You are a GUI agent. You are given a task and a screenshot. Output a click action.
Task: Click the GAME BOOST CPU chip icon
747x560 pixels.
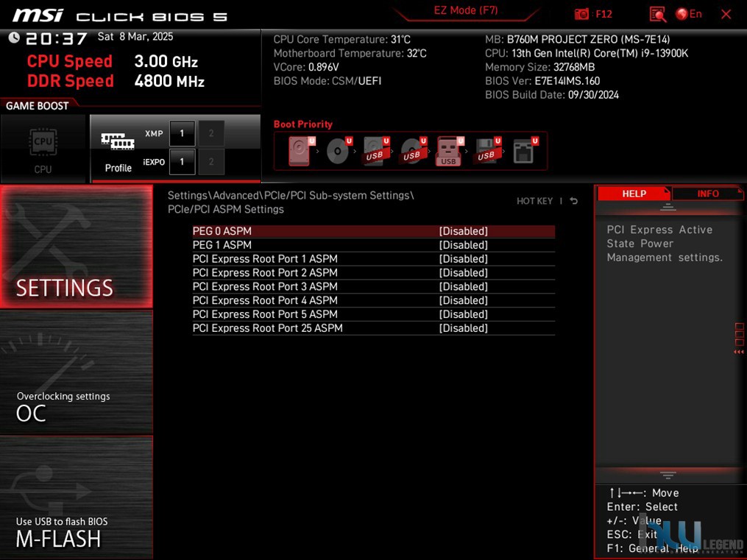(43, 142)
